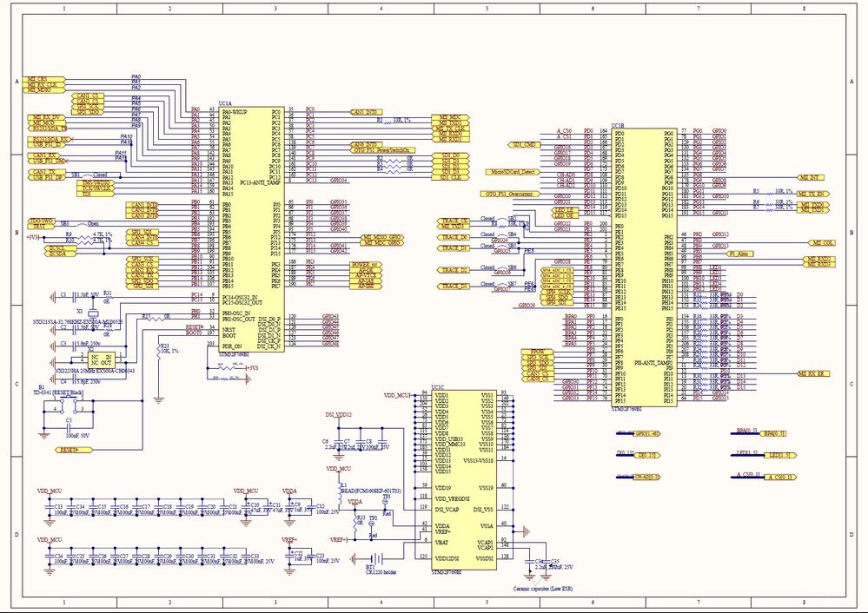The height and width of the screenshot is (613, 868).
Task: Click test point TP2
Action: pyautogui.click(x=372, y=525)
